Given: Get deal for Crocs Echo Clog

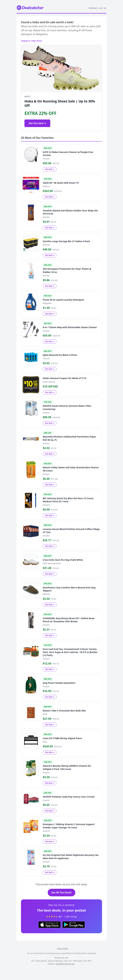Looking at the screenshot, I should click(x=49, y=574).
